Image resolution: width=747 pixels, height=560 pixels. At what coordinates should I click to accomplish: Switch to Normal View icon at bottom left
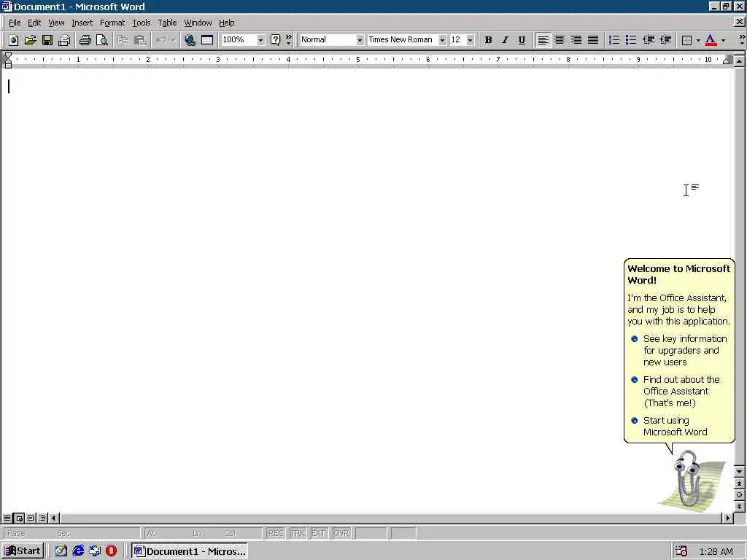click(7, 518)
